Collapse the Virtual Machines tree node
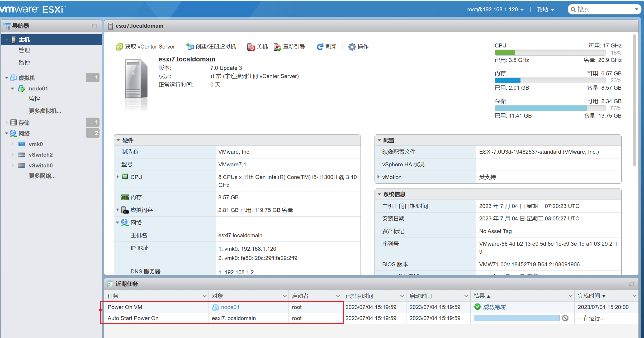The height and width of the screenshot is (338, 644). [x=7, y=78]
